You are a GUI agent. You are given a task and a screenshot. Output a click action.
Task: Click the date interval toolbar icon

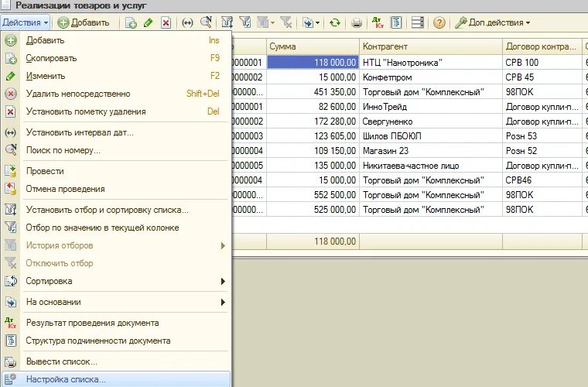187,23
